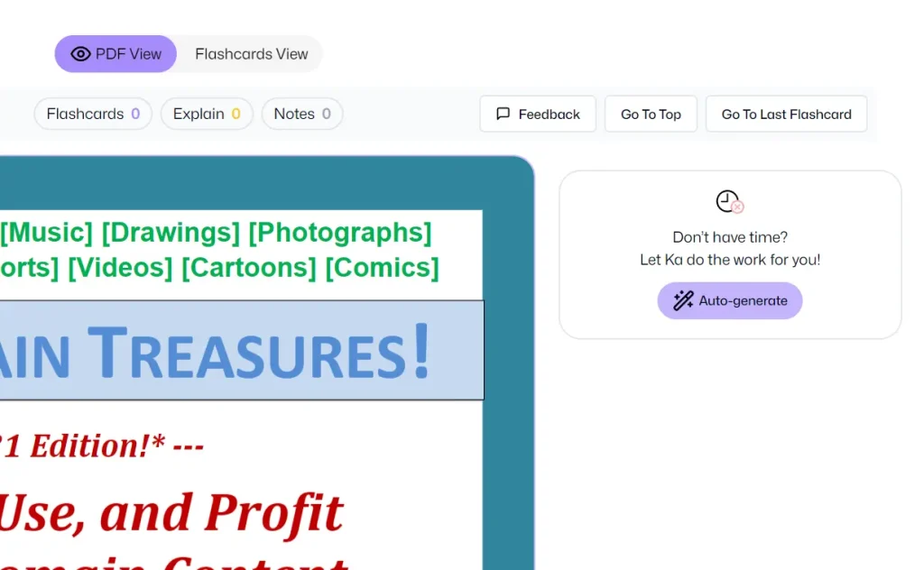Click the Feedback button
This screenshot has width=924, height=570.
click(538, 114)
